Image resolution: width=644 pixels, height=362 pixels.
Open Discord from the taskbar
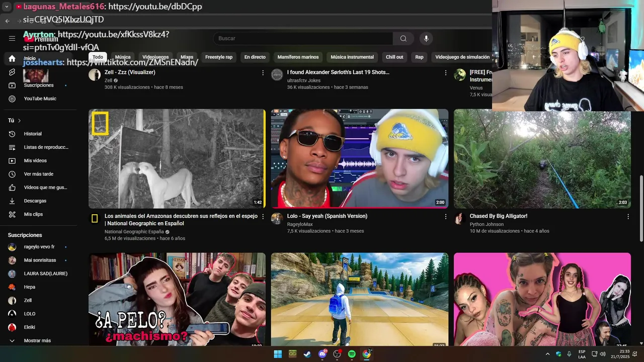click(323, 354)
